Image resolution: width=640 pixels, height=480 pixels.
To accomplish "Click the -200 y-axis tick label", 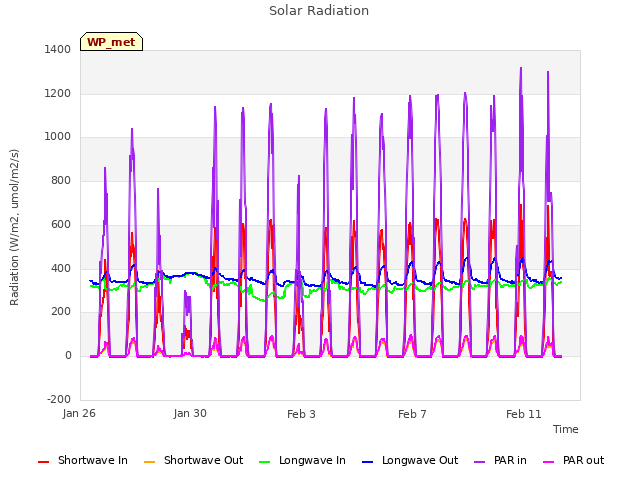I will coord(59,399).
